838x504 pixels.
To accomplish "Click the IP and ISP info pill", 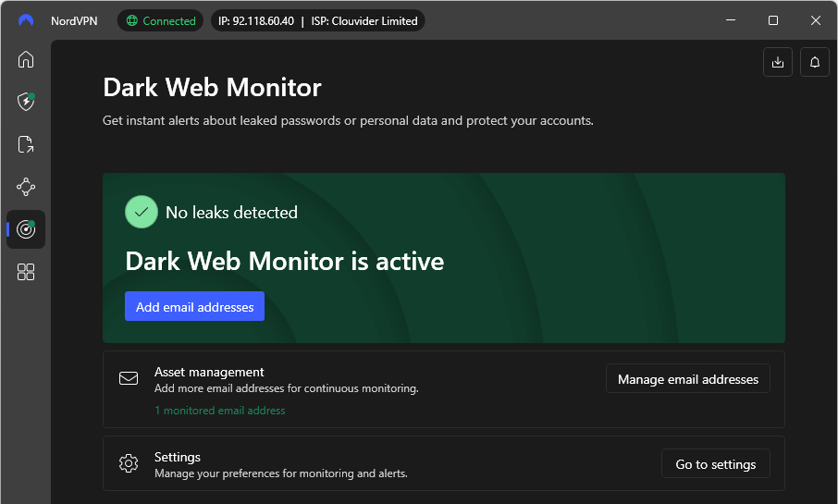I will pyautogui.click(x=318, y=21).
